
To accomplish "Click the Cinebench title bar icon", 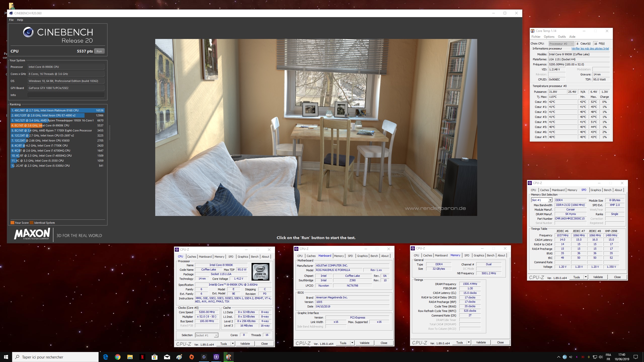I will 11,13.
